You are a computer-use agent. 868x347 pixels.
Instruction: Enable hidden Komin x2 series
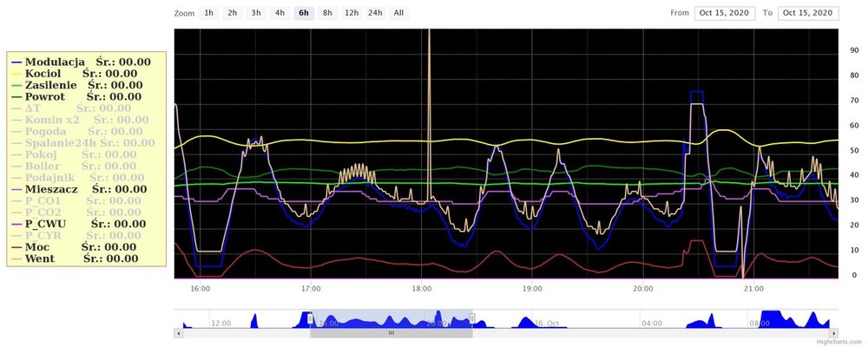[x=80, y=120]
